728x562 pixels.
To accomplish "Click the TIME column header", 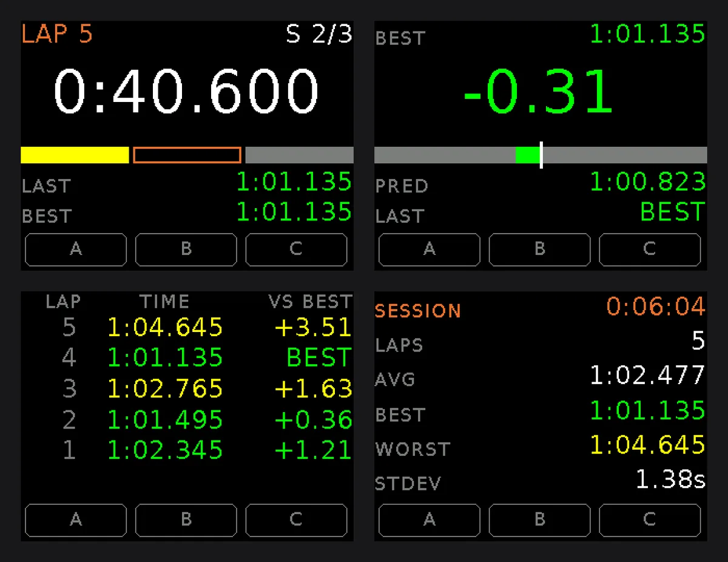I will [165, 302].
